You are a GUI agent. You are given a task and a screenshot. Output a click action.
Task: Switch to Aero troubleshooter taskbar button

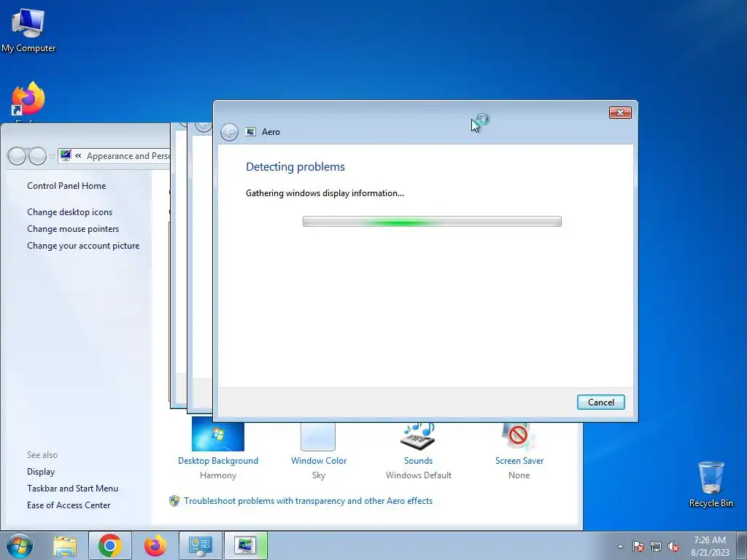tap(246, 545)
